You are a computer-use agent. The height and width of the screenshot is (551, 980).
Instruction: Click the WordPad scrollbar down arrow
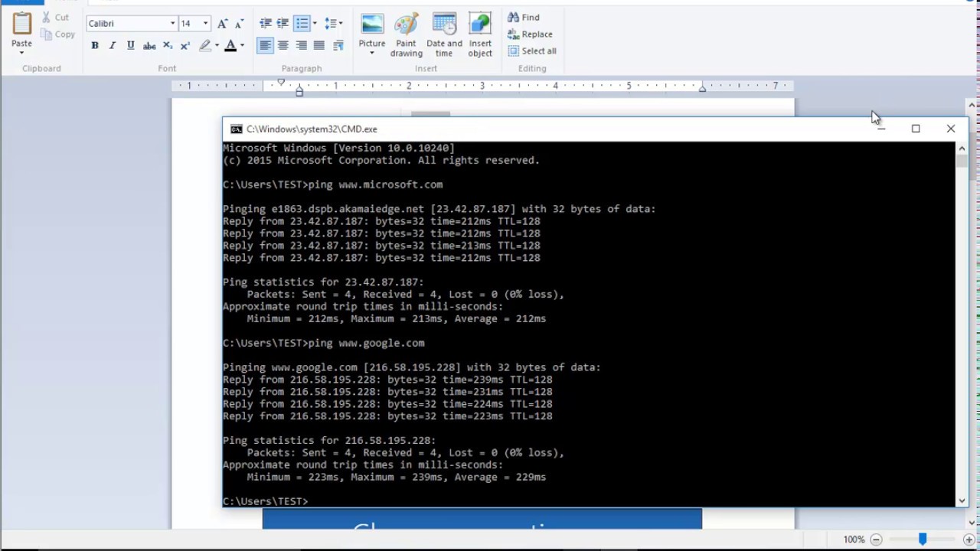click(x=973, y=523)
